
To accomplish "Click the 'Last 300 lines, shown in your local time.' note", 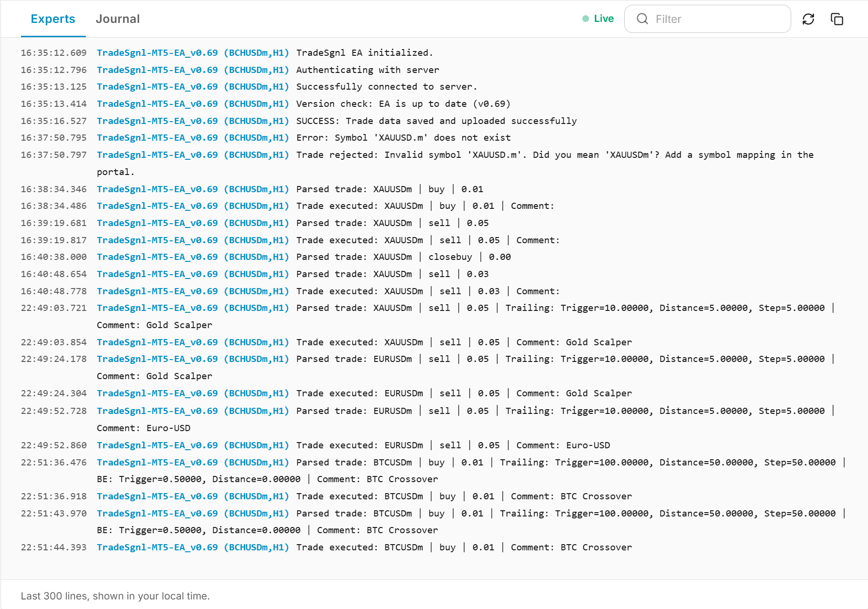I will click(115, 596).
